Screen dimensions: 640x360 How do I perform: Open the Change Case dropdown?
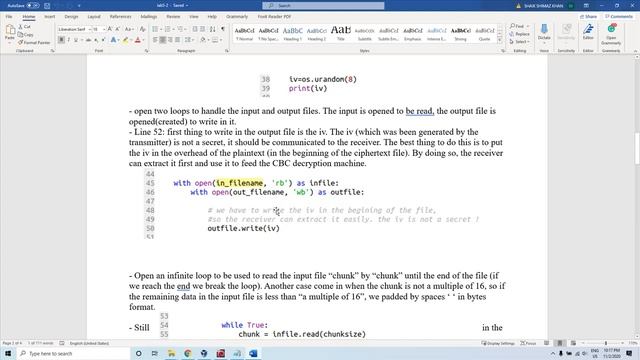pos(129,29)
